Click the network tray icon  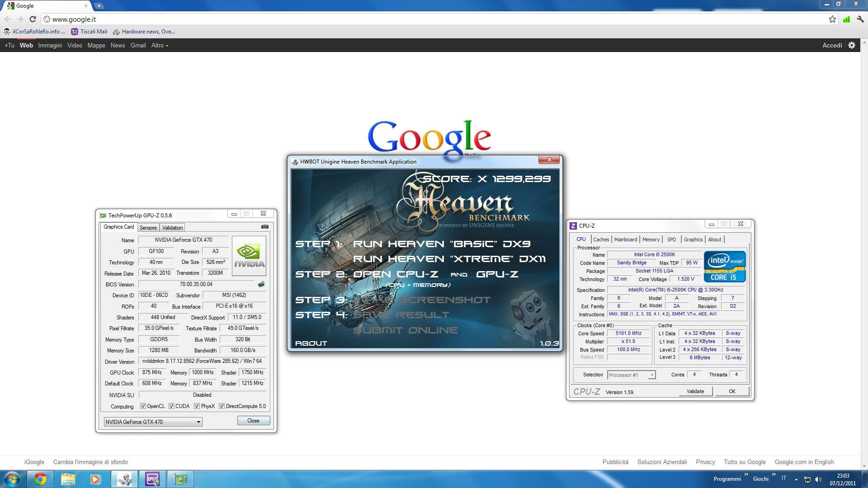tap(807, 479)
